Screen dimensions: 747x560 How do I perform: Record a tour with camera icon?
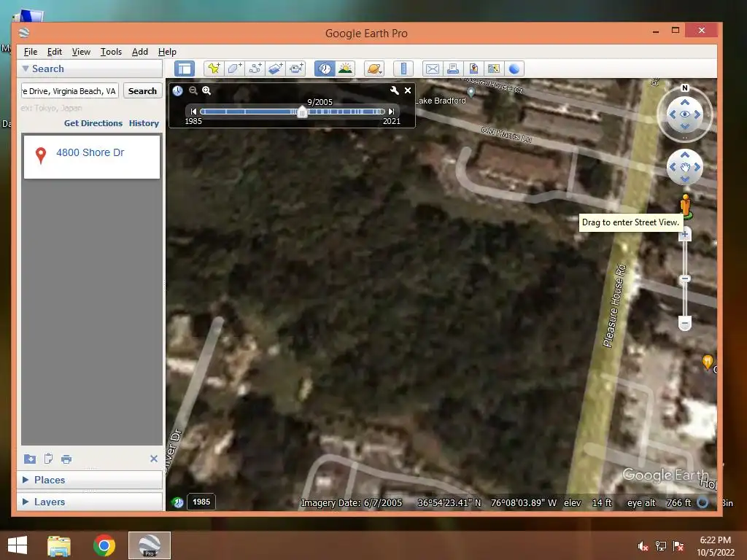point(296,69)
